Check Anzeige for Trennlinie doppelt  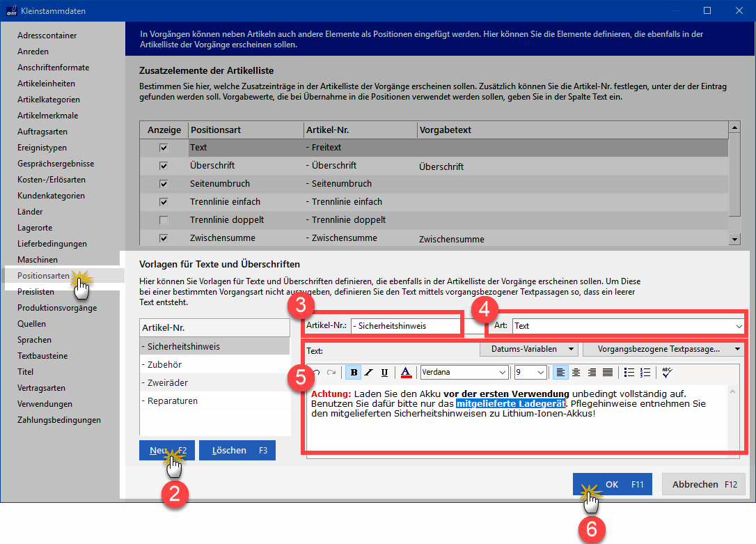pos(164,220)
